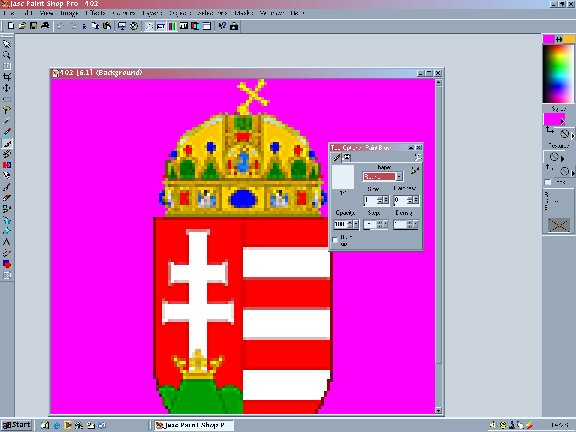Expand the background style flyout arrow
Viewport: 576px width, 432px height.
tap(572, 136)
